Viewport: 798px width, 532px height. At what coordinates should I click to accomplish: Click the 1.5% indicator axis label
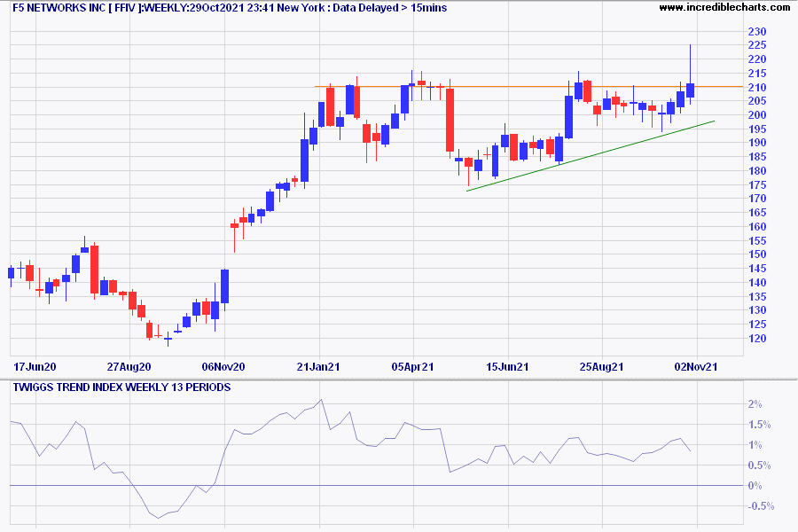pyautogui.click(x=759, y=425)
